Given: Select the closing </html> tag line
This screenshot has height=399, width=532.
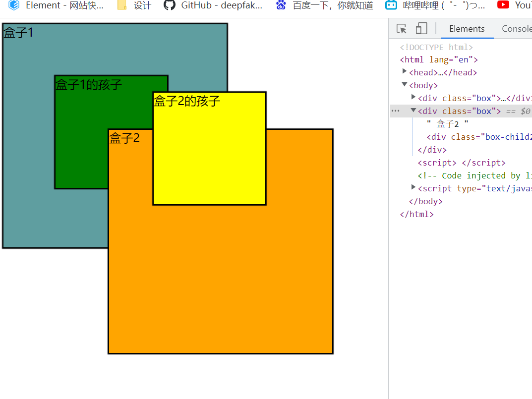Looking at the screenshot, I should (x=416, y=215).
